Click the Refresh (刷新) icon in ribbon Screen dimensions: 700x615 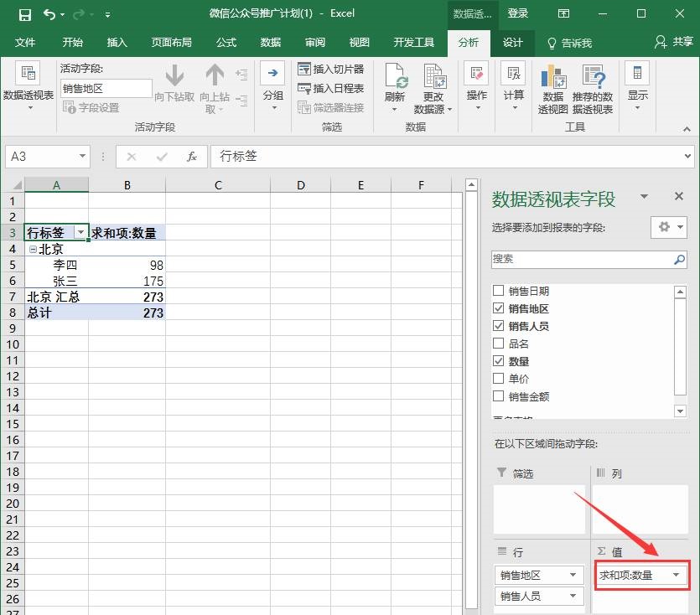(x=395, y=77)
